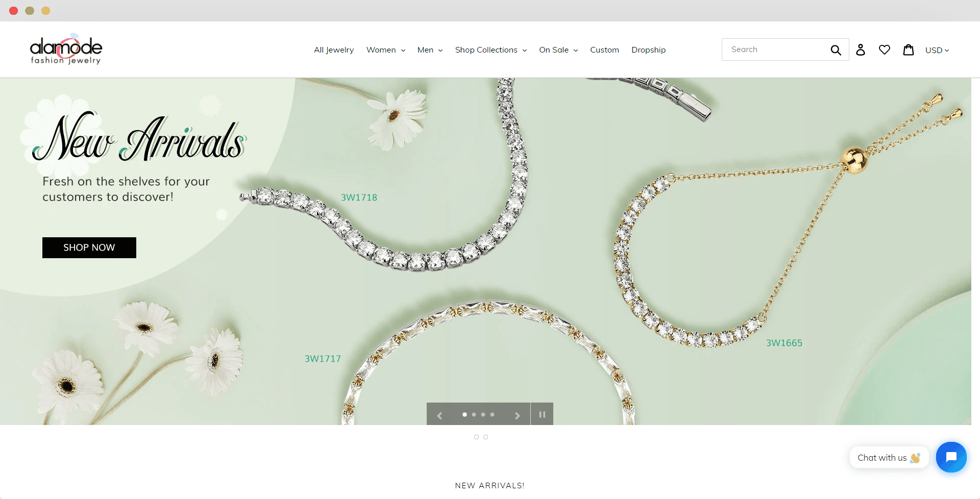Open the account profile icon
Screen dimensions: 980x499
tap(861, 49)
